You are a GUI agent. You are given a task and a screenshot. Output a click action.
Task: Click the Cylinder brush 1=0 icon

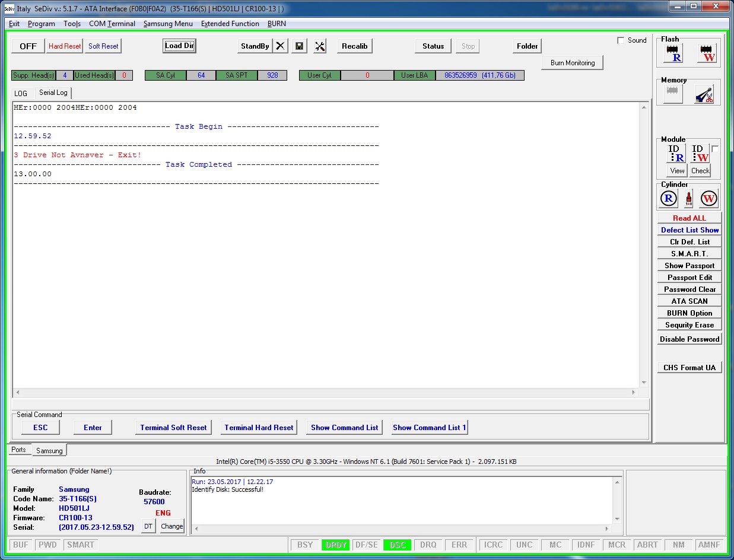(689, 199)
